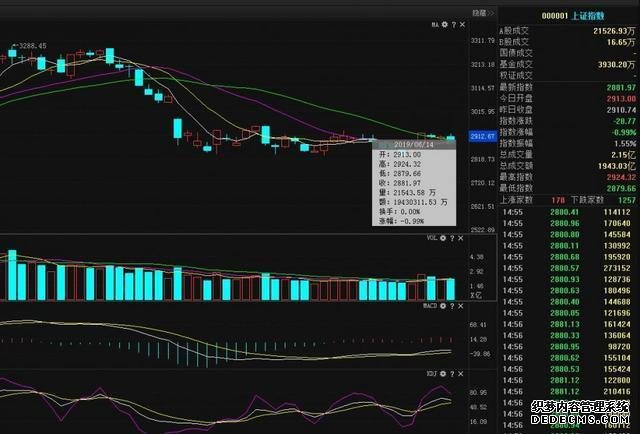Viewport: 640px width, 434px height.
Task: Select the KDJ indicator label
Action: coord(432,374)
